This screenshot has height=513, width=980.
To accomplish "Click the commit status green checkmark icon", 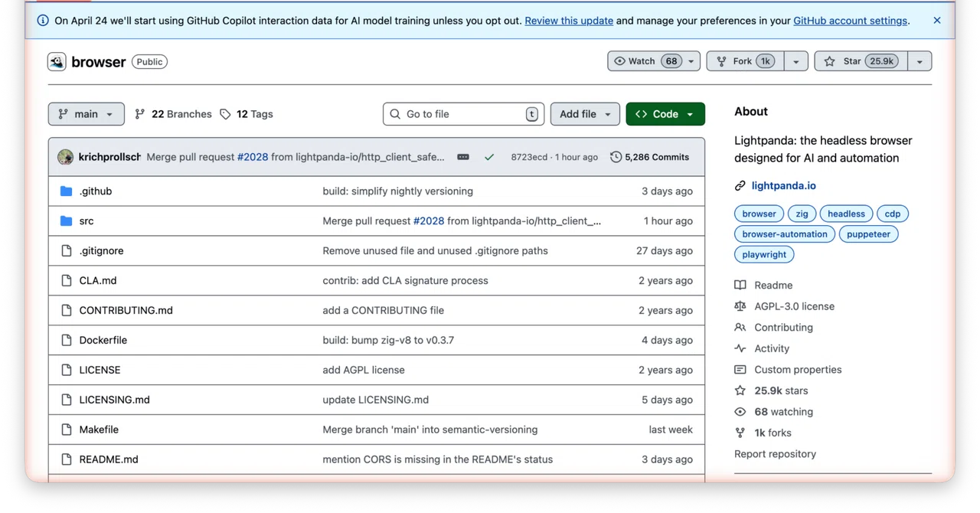I will [x=489, y=157].
